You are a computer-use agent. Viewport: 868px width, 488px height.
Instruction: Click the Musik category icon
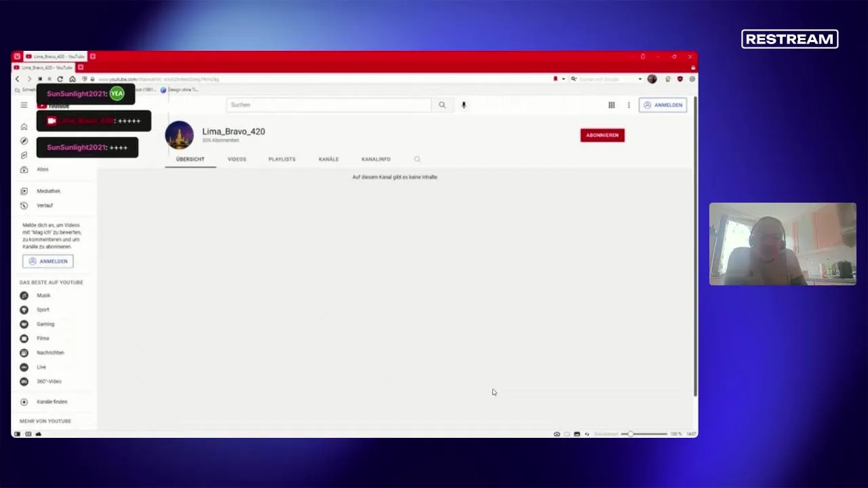click(24, 296)
